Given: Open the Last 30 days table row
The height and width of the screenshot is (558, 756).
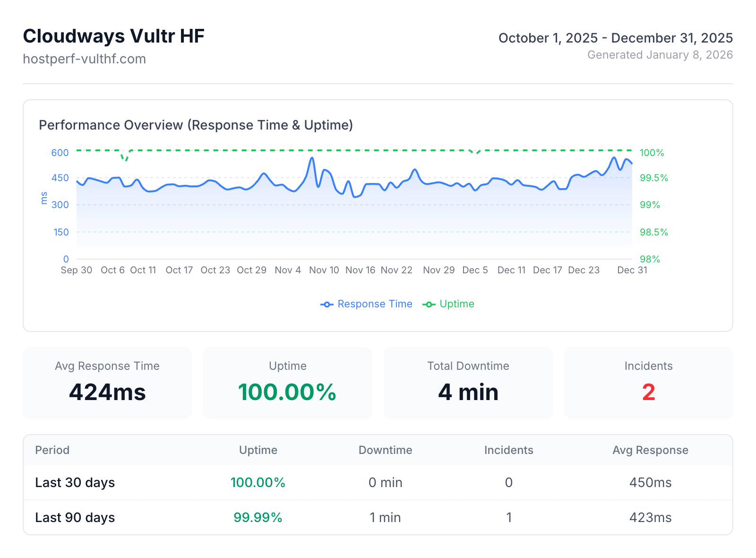Looking at the screenshot, I should point(378,482).
